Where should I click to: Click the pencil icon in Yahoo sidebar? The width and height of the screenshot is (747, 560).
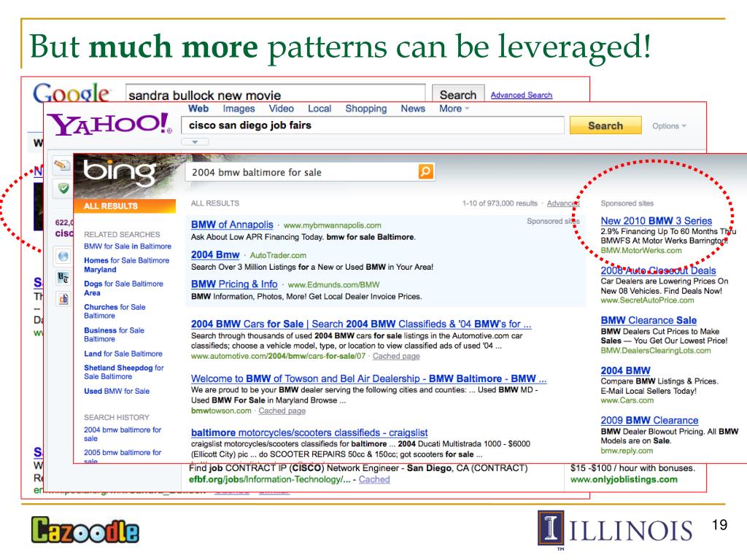pyautogui.click(x=62, y=166)
